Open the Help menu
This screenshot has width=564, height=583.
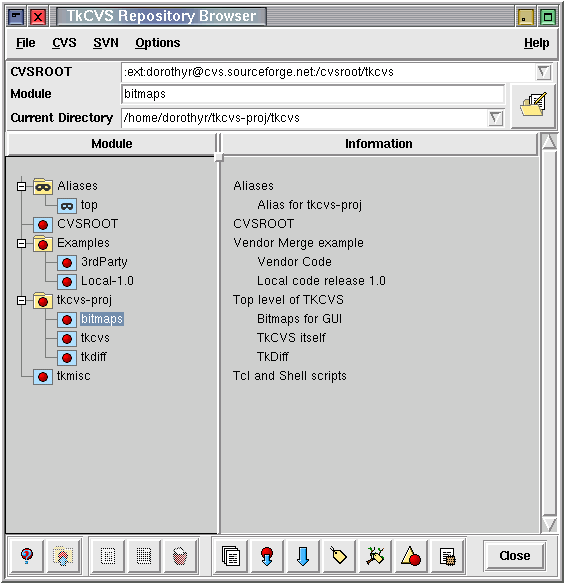tap(536, 43)
